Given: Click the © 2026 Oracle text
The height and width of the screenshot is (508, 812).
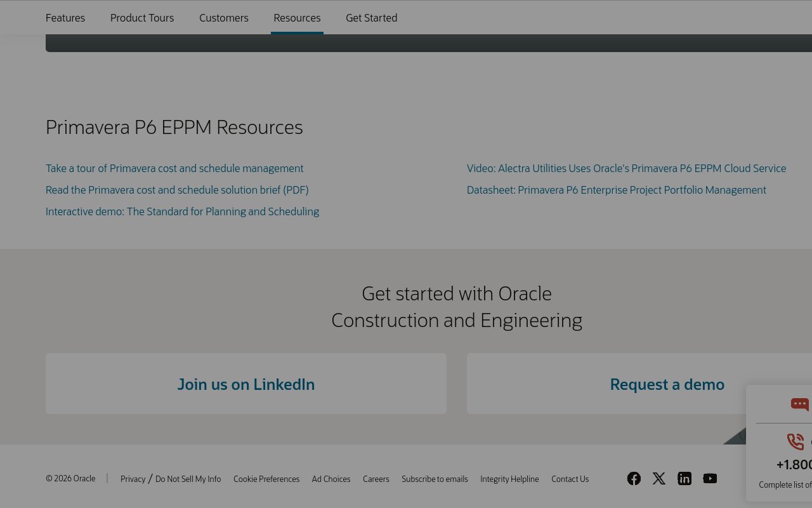Looking at the screenshot, I should tap(70, 478).
